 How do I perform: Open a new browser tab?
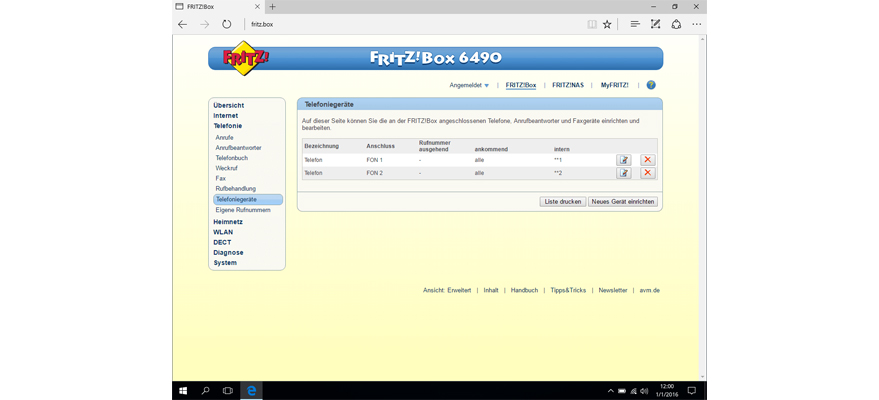click(273, 6)
